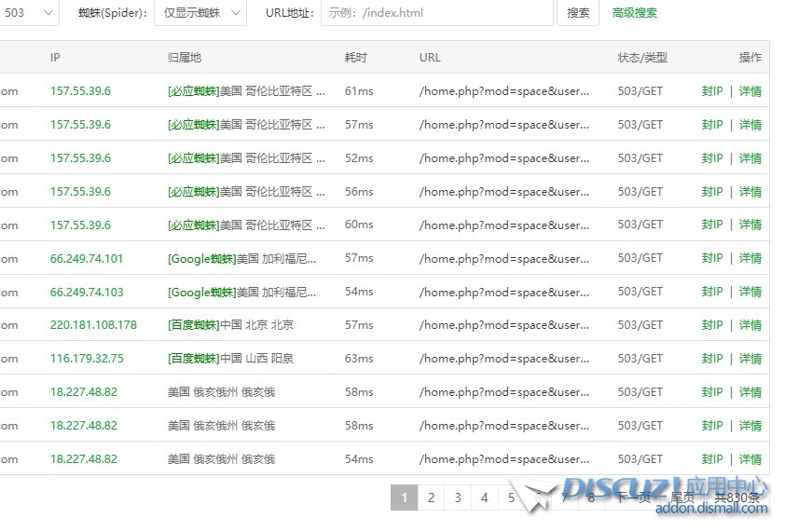Show 详情 for the 157.55.39.6 56ms row
This screenshot has height=532, width=785.
750,192
